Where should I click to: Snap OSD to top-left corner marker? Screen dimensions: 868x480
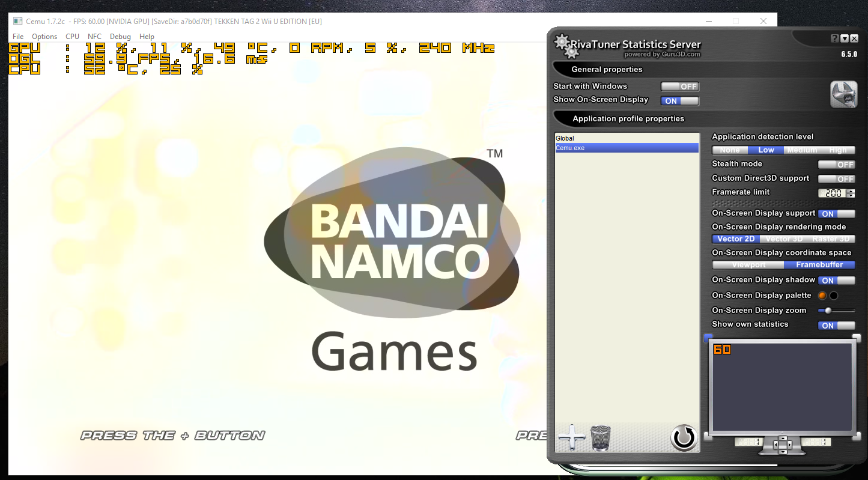708,338
